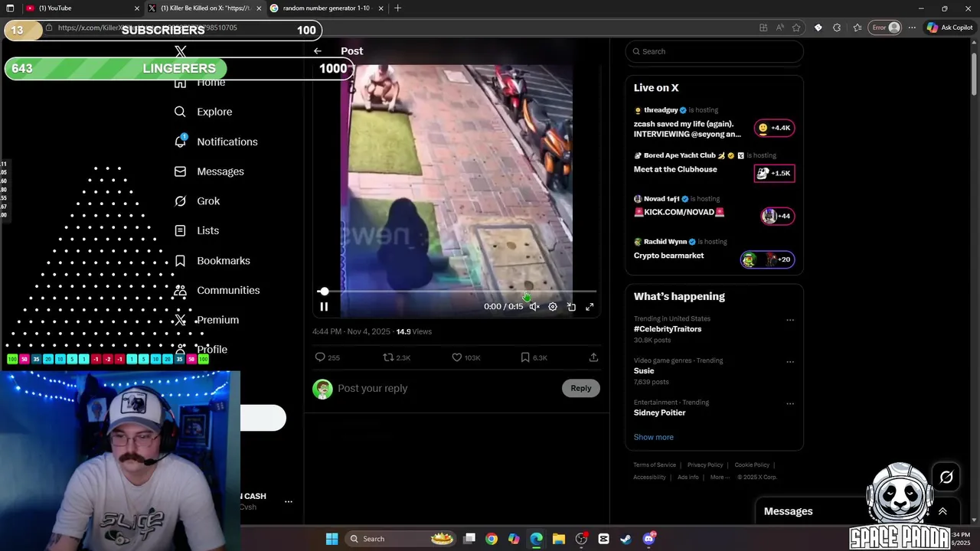
Task: Open Edge tab actions menu icon
Action: [10, 8]
